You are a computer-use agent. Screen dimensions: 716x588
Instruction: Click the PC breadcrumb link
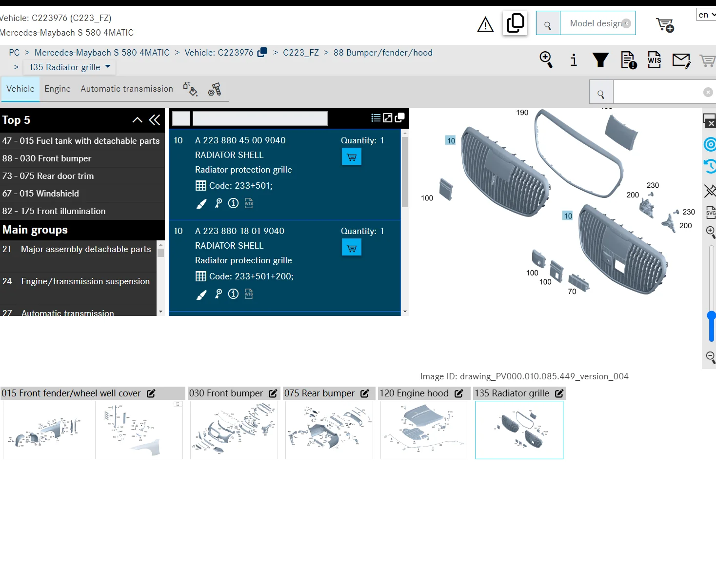click(14, 53)
